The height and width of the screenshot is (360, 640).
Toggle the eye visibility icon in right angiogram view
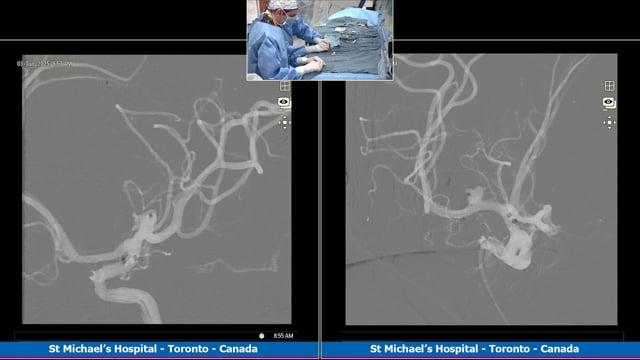tap(609, 102)
